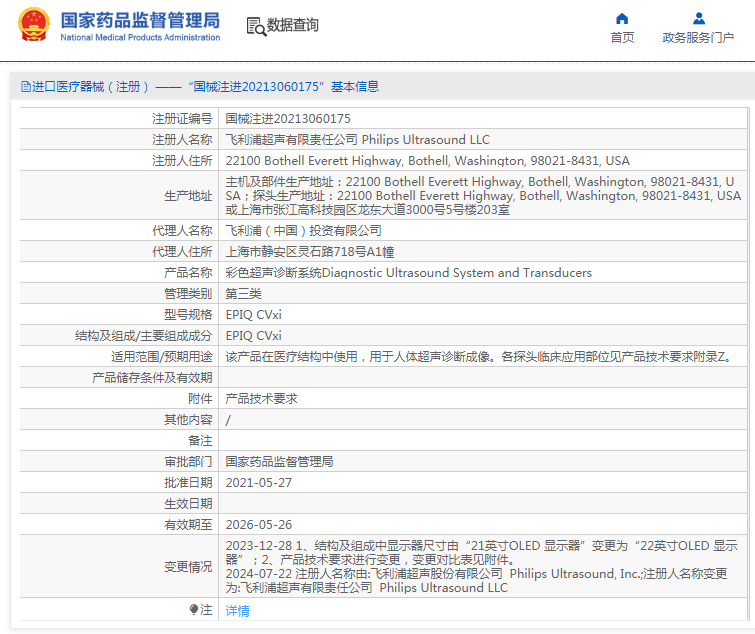Select registration number 国械注进20213060175 cell
The width and height of the screenshot is (755, 634).
click(x=288, y=118)
